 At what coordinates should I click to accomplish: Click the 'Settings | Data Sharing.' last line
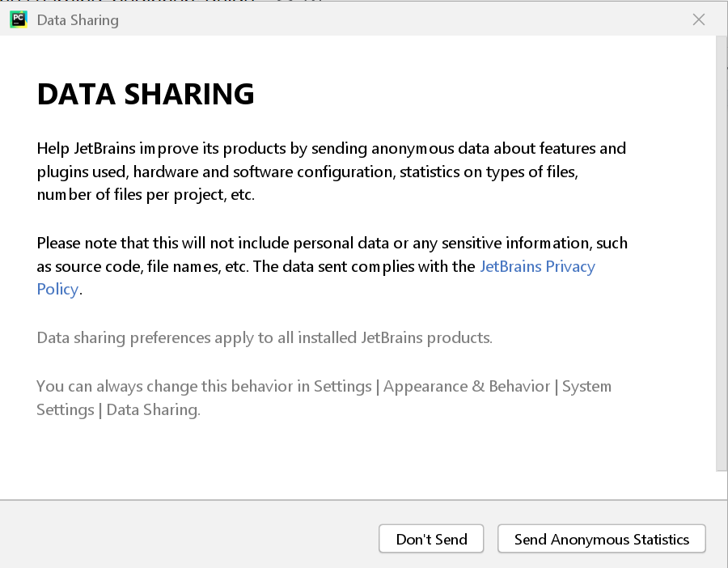tap(118, 410)
